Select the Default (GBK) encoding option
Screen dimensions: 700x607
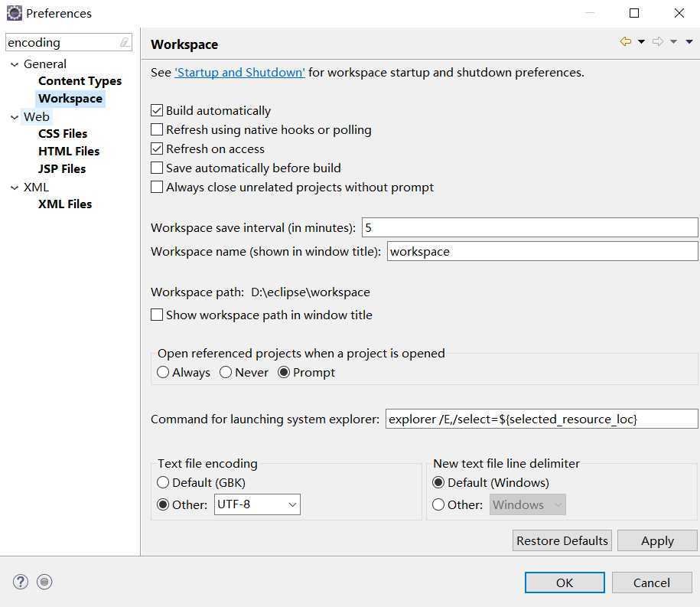pos(163,483)
